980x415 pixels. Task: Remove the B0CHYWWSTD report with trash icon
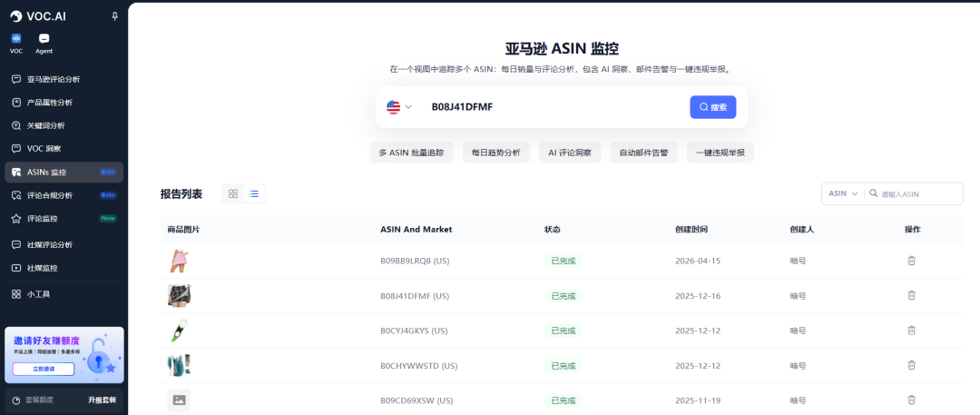coord(912,365)
